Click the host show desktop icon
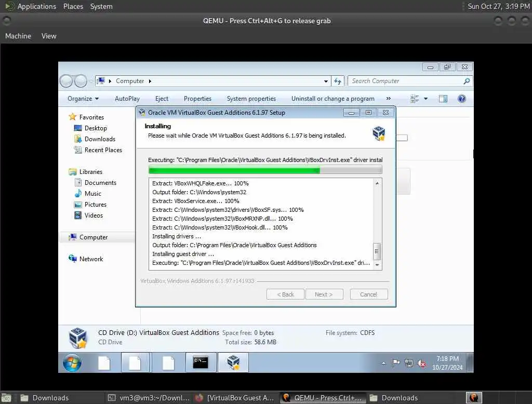The height and width of the screenshot is (404, 532). tap(6, 398)
